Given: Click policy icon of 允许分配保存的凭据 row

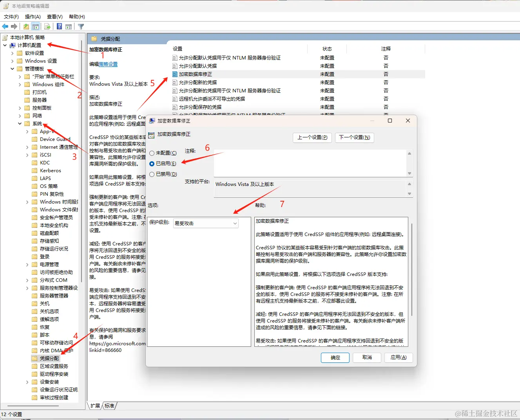Looking at the screenshot, I should (175, 107).
